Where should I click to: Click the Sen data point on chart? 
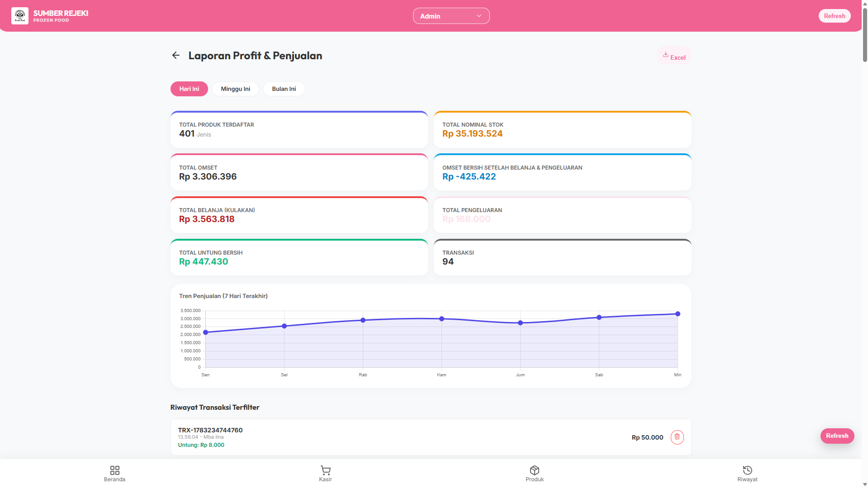pyautogui.click(x=206, y=332)
